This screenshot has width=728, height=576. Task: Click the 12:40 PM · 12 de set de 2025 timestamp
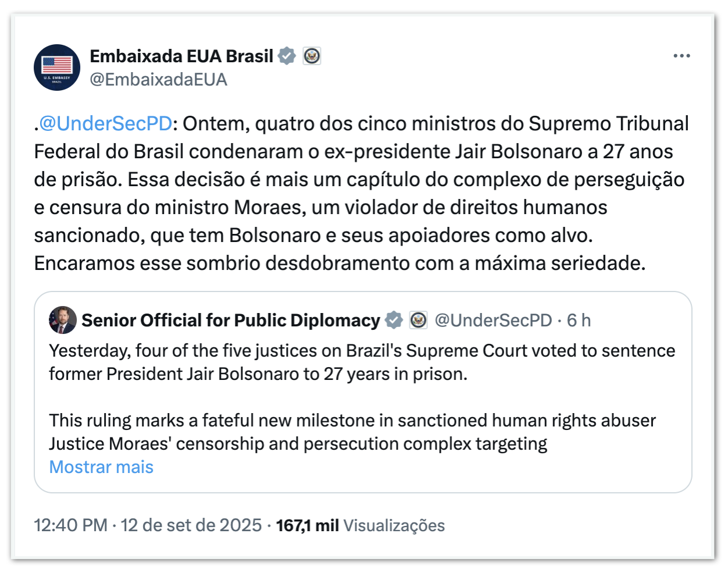point(148,525)
